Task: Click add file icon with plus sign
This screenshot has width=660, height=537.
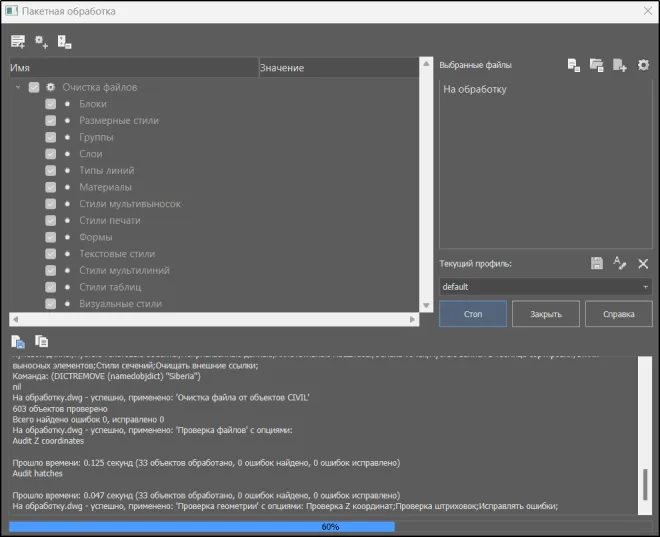Action: [619, 65]
